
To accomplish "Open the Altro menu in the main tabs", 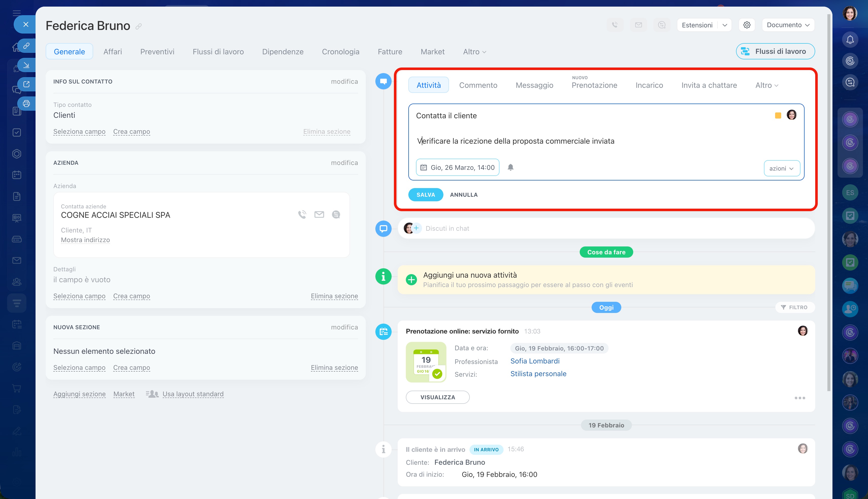I will coord(474,52).
